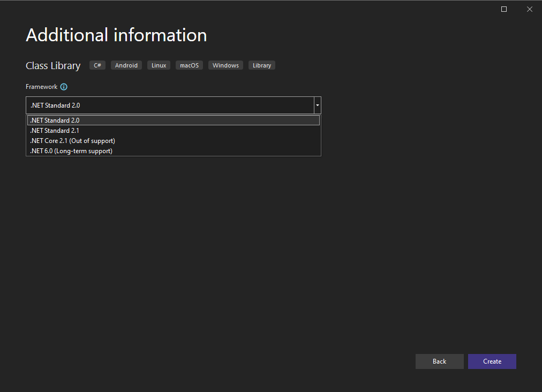Click the Library tag
Image resolution: width=542 pixels, height=392 pixels.
click(x=262, y=65)
